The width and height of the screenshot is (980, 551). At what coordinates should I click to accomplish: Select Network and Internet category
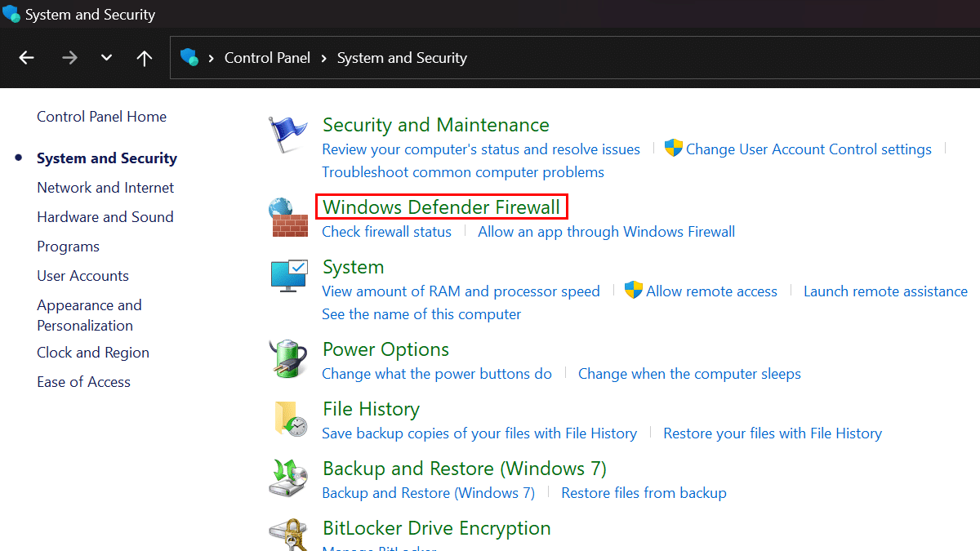coord(105,188)
